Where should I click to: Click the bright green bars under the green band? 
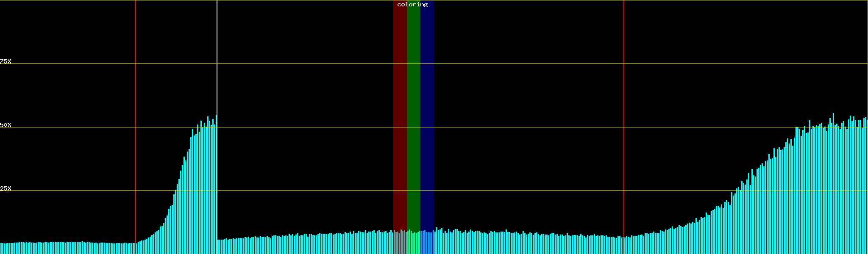click(413, 243)
